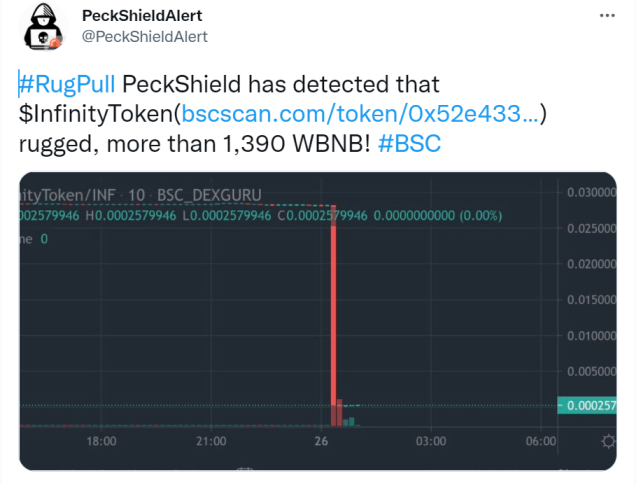
Task: Click the tall red candlestick on chart
Action: click(x=334, y=315)
